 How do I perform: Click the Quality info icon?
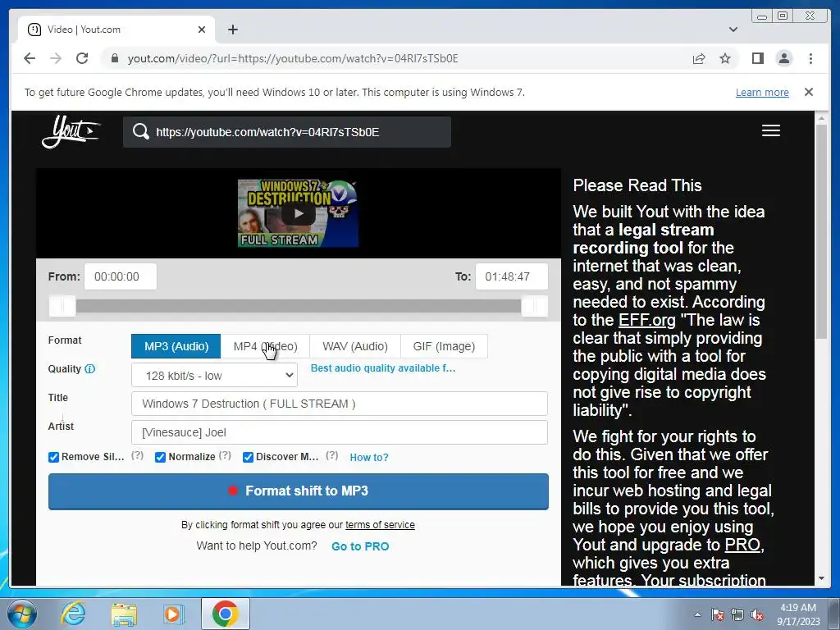tap(90, 369)
